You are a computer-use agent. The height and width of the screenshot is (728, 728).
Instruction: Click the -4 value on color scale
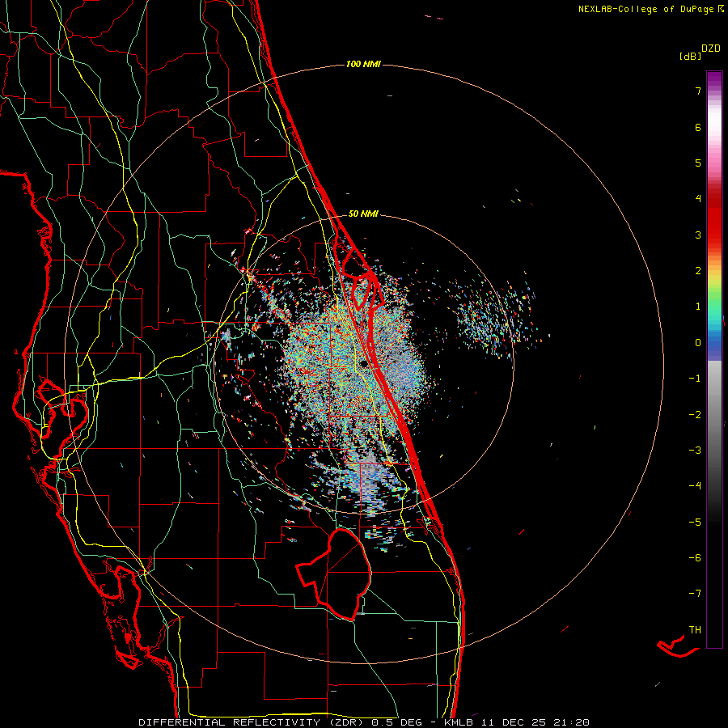(x=695, y=486)
